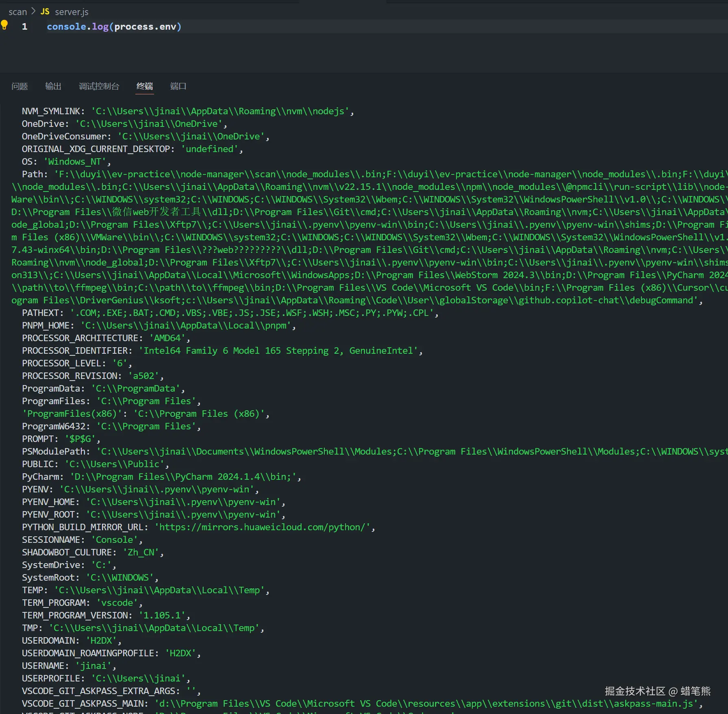The image size is (728, 714).
Task: Click the 'a502' revision value
Action: [143, 376]
